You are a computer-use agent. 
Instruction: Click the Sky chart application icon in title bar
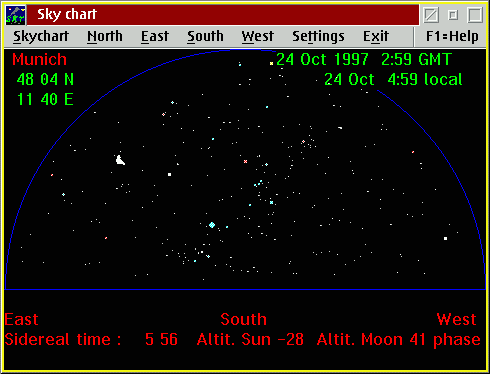click(x=15, y=15)
